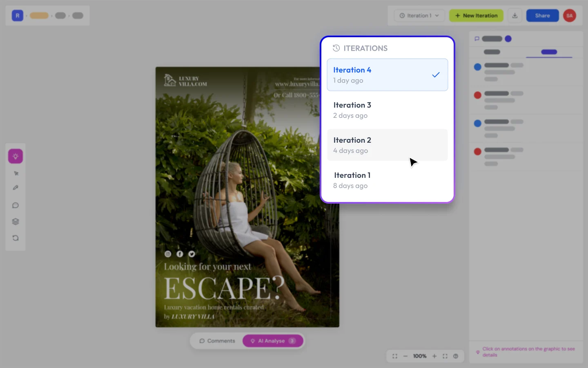588x368 pixels.
Task: Select the AI lightbulb tool in left toolbar
Action: (16, 156)
